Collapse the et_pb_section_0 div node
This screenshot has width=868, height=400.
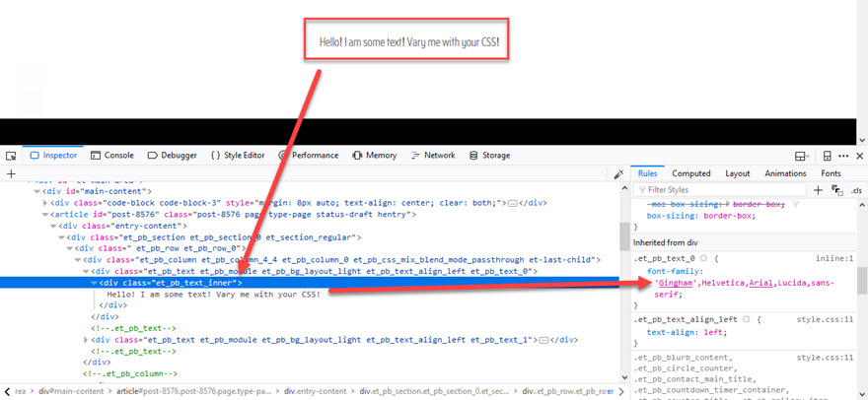61,237
